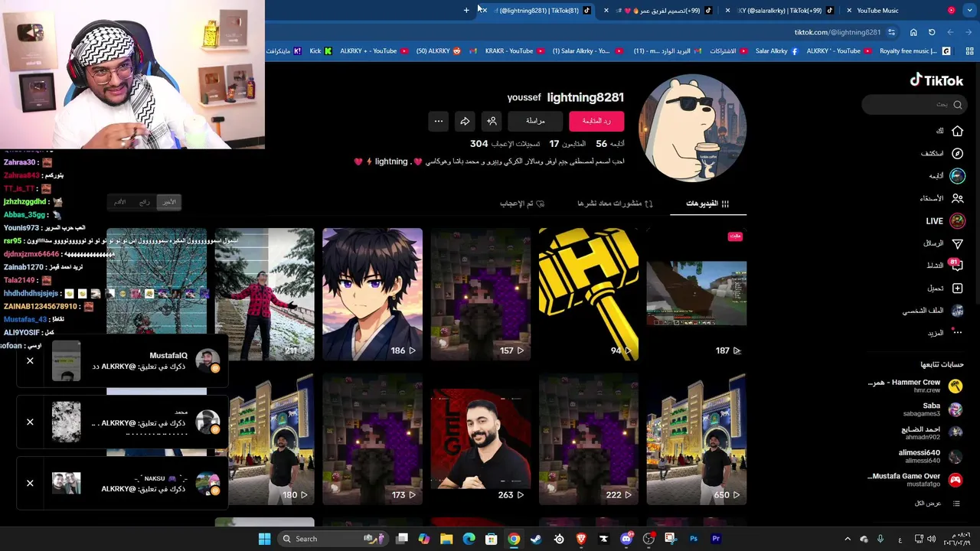Open the TikTok Home (لك) sidebar icon

click(x=957, y=131)
